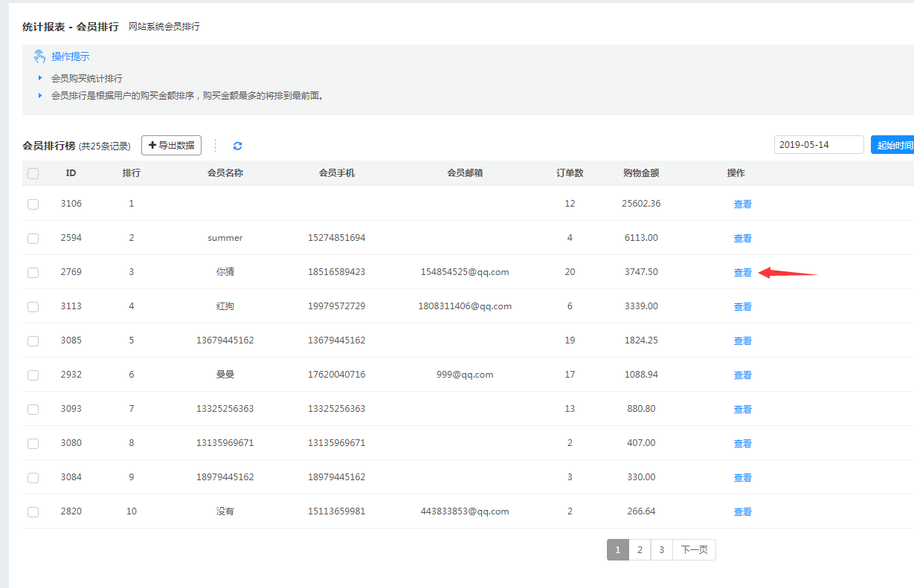Click the blue refresh icon
This screenshot has height=588, width=914.
pyautogui.click(x=238, y=146)
